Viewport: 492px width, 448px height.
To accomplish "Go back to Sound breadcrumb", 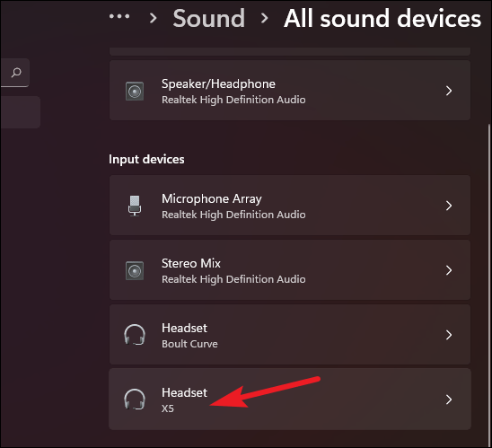I will [x=208, y=18].
